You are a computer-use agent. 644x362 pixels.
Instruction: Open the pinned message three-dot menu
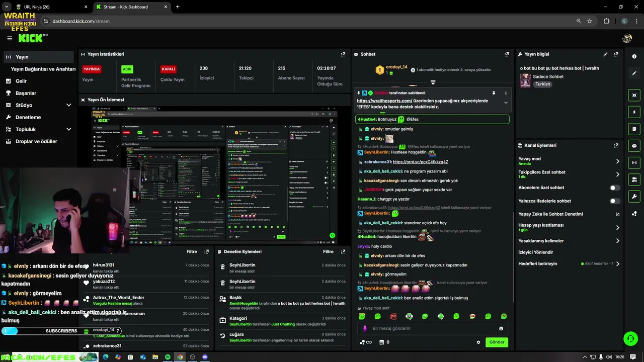pos(506,93)
